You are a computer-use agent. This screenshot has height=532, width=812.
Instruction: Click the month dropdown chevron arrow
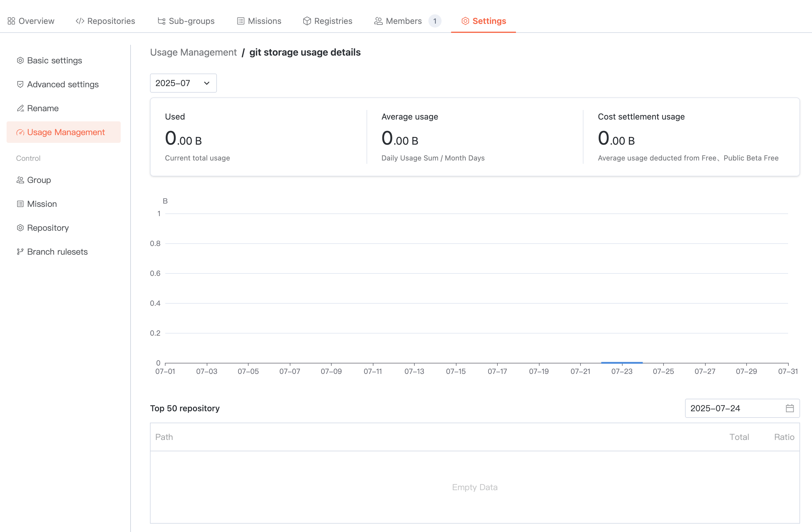(x=206, y=83)
